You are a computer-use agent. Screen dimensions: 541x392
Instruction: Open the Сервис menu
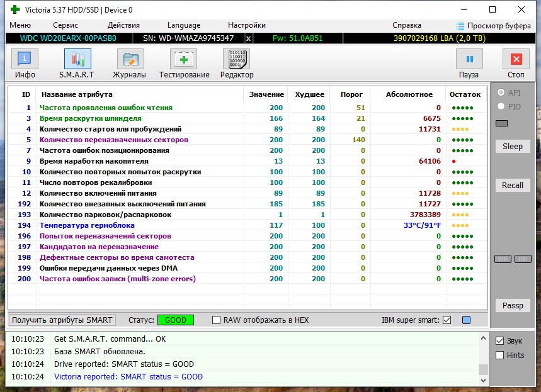tap(65, 25)
